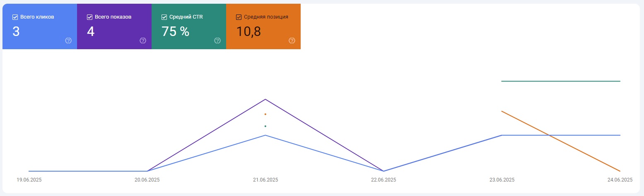This screenshot has height=196, width=644.
Task: Disable the Средний CTR checkbox
Action: (164, 17)
